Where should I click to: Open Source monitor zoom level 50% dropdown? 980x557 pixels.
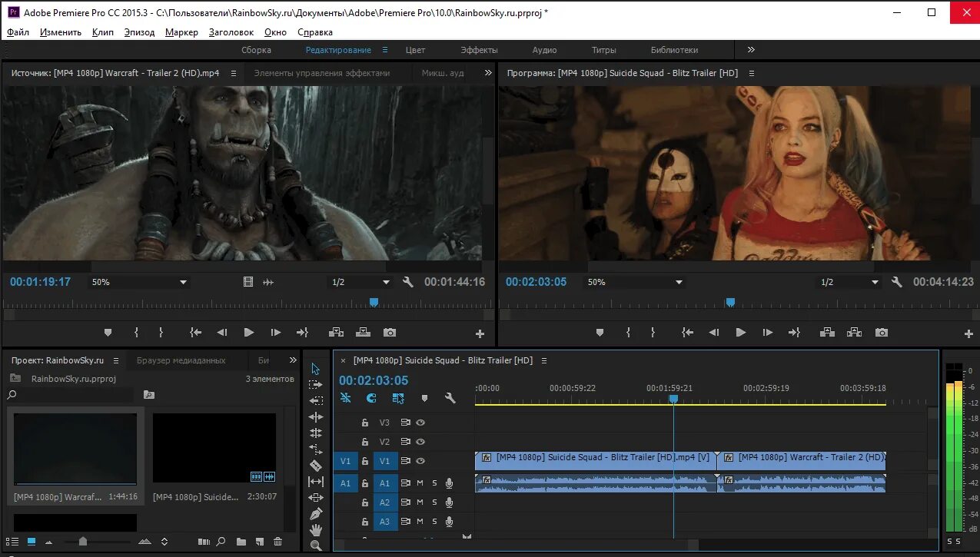pos(139,282)
